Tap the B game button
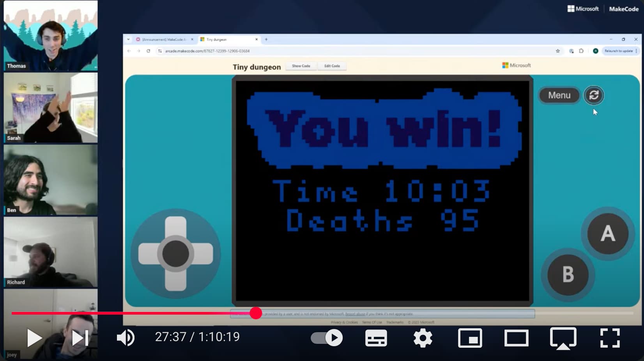This screenshot has height=361, width=644. pos(568,274)
